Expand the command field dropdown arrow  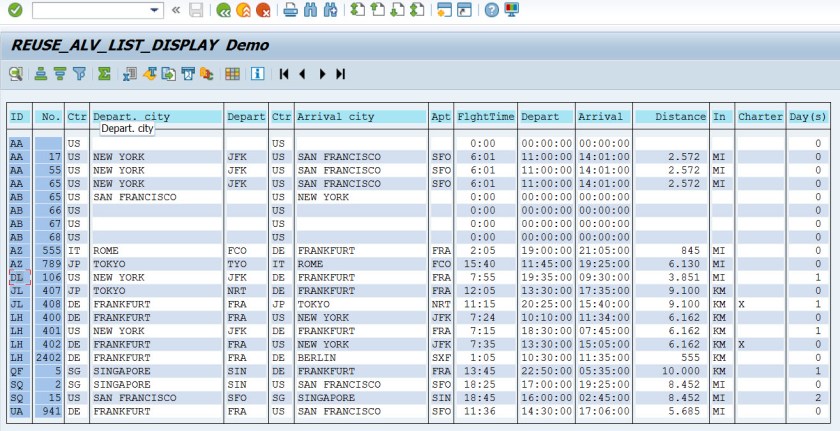click(x=154, y=10)
